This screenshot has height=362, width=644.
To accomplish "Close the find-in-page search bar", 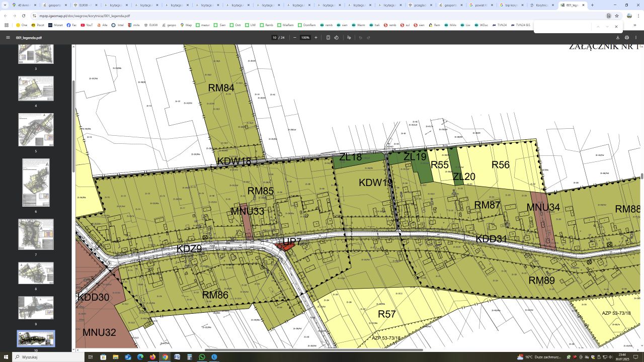I will coord(616,27).
